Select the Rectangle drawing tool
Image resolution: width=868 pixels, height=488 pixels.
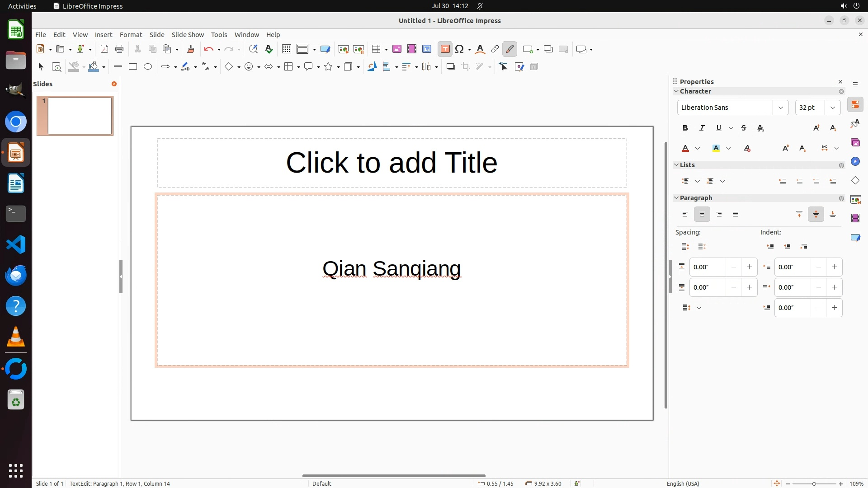pyautogui.click(x=133, y=67)
